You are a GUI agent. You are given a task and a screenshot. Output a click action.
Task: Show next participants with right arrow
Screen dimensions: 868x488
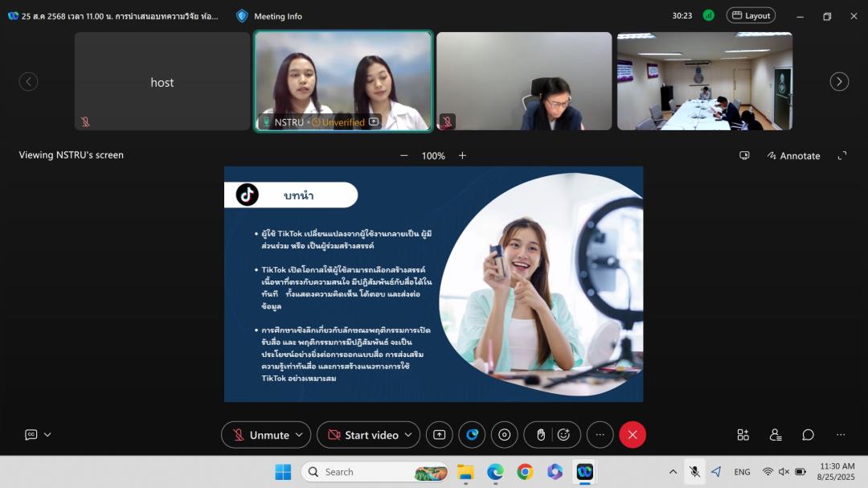click(x=839, y=81)
